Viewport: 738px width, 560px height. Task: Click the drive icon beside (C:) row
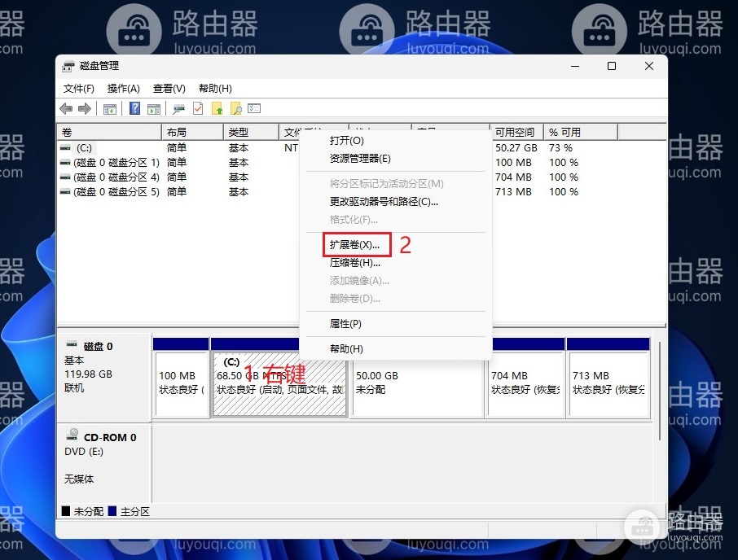(65, 147)
